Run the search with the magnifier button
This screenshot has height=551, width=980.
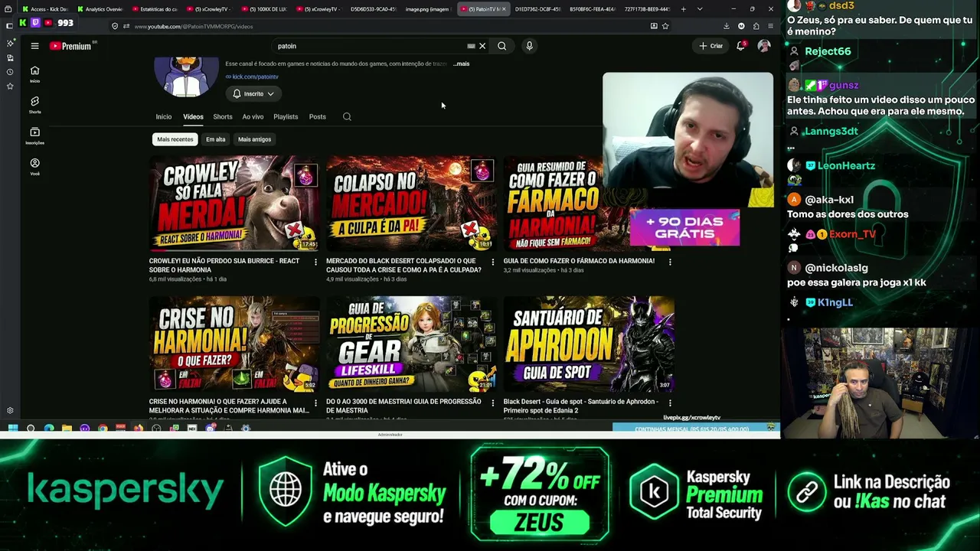click(501, 46)
